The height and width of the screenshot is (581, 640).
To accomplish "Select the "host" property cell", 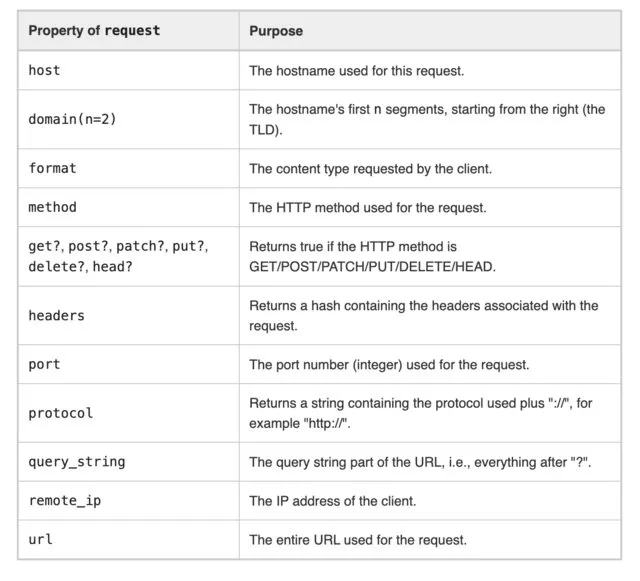I will click(x=45, y=71).
